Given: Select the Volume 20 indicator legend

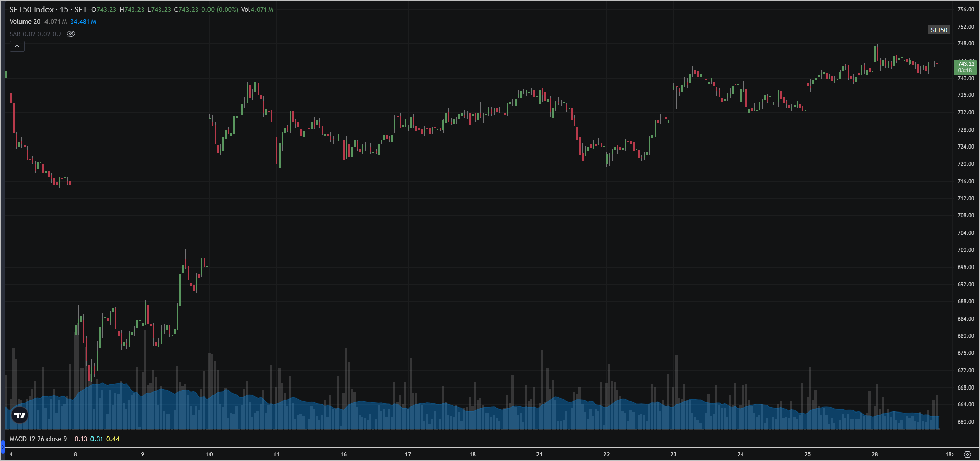Looking at the screenshot, I should tap(25, 22).
